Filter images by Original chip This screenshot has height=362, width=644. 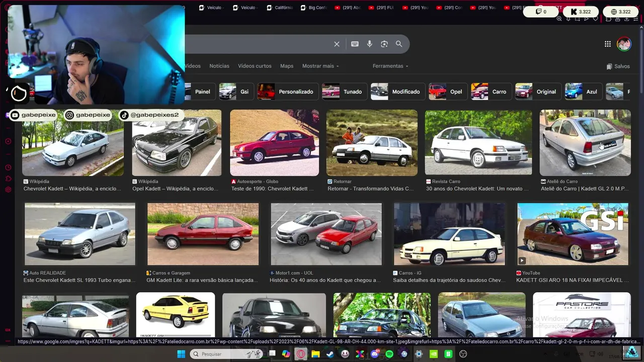(x=537, y=92)
